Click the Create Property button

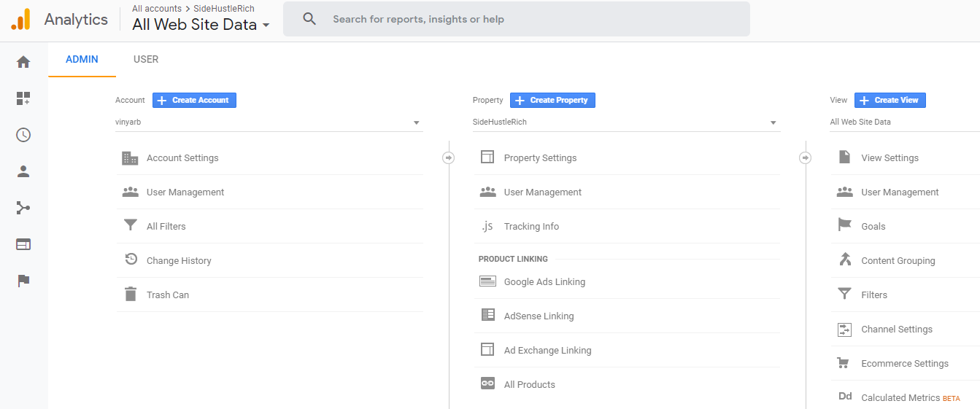[552, 100]
